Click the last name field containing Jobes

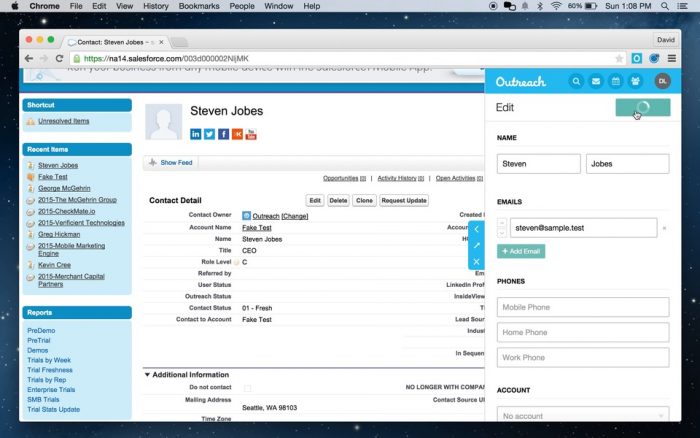click(627, 164)
